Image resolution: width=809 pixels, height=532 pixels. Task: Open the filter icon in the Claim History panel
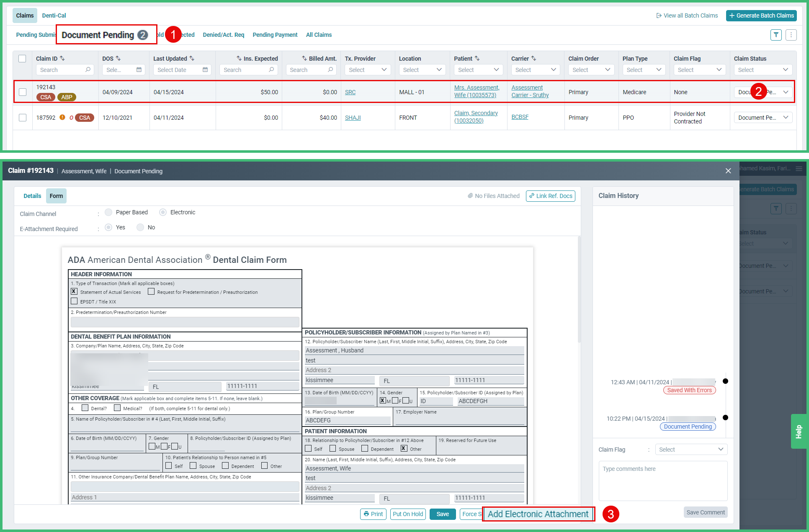[776, 208]
